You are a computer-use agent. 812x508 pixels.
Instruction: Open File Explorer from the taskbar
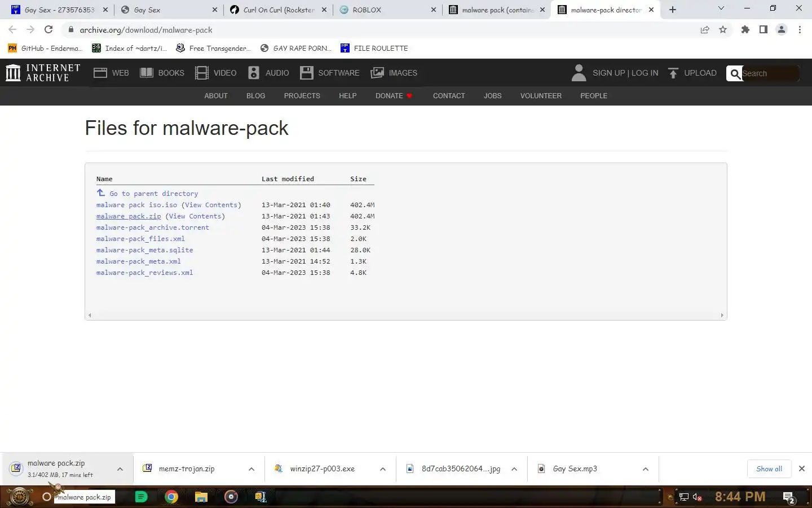[201, 497]
